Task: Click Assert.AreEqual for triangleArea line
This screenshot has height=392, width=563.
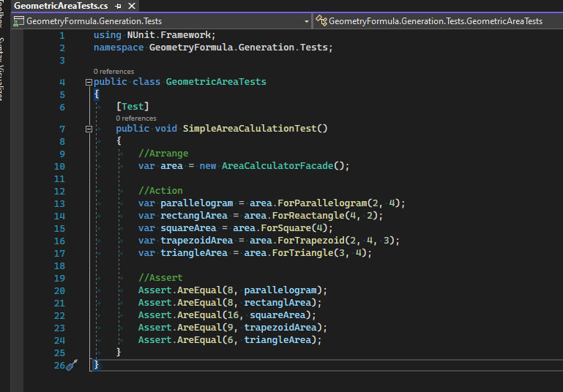Action: click(230, 340)
